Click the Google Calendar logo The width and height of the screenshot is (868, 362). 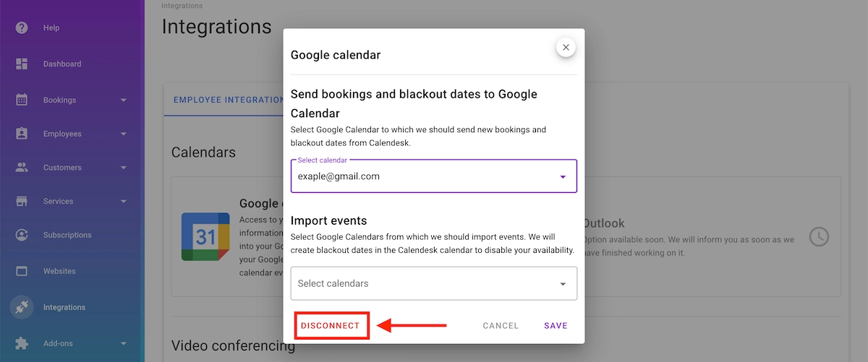coord(205,237)
